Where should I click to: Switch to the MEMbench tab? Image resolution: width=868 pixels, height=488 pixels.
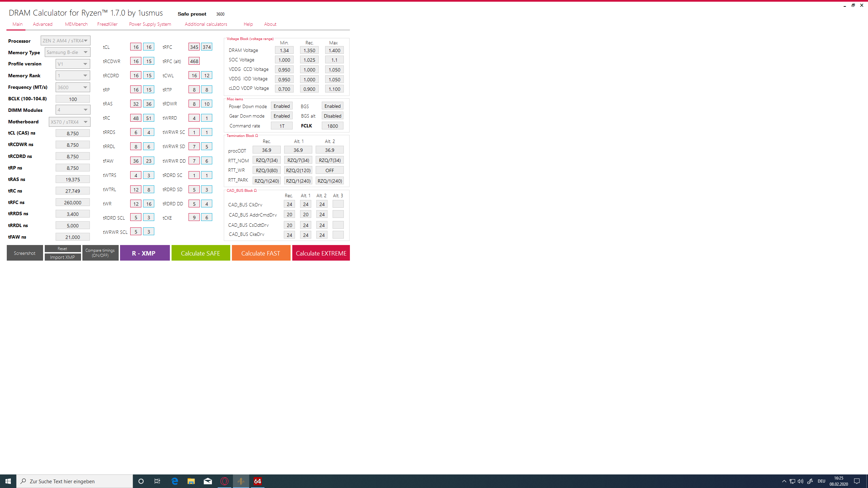76,24
